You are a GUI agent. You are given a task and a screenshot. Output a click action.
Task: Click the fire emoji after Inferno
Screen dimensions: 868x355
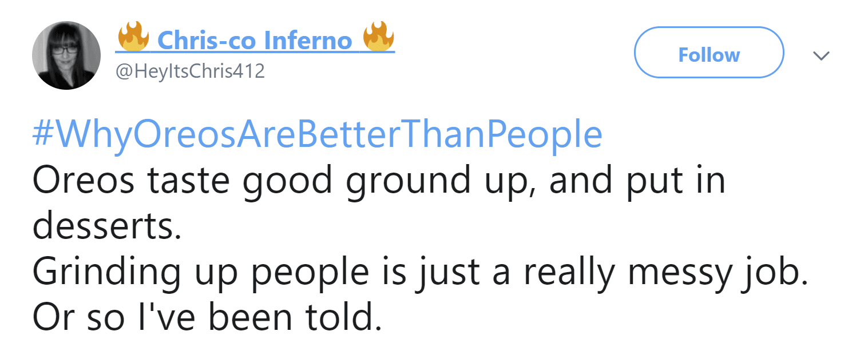[x=378, y=39]
